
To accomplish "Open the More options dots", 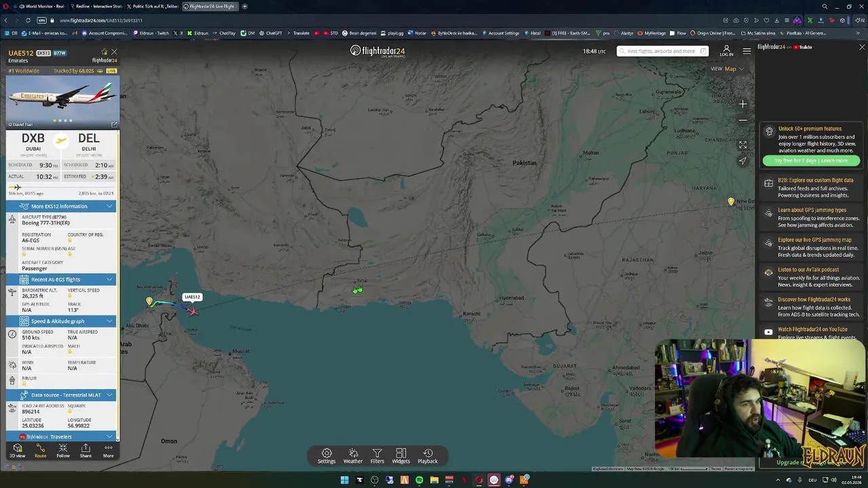I will coord(108,451).
